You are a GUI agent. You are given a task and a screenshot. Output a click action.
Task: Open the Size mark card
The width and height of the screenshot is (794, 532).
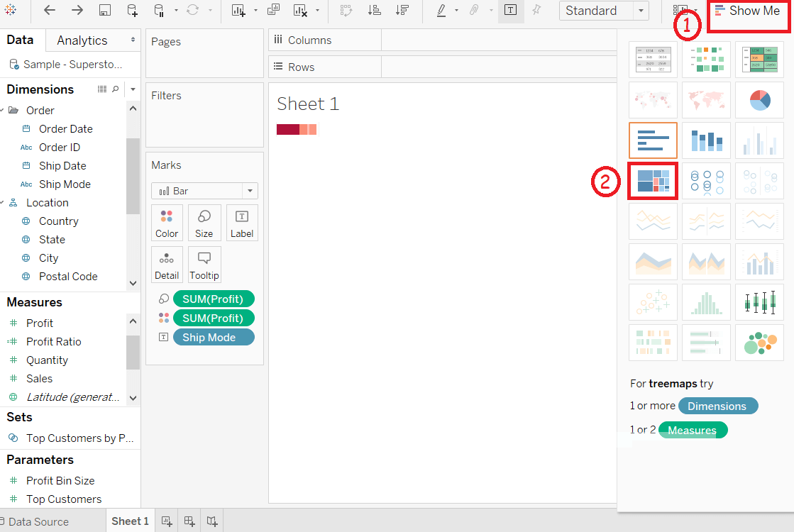click(204, 223)
